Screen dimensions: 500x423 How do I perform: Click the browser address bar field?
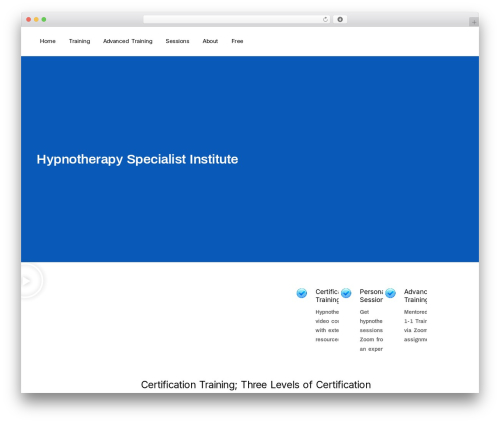pyautogui.click(x=236, y=19)
